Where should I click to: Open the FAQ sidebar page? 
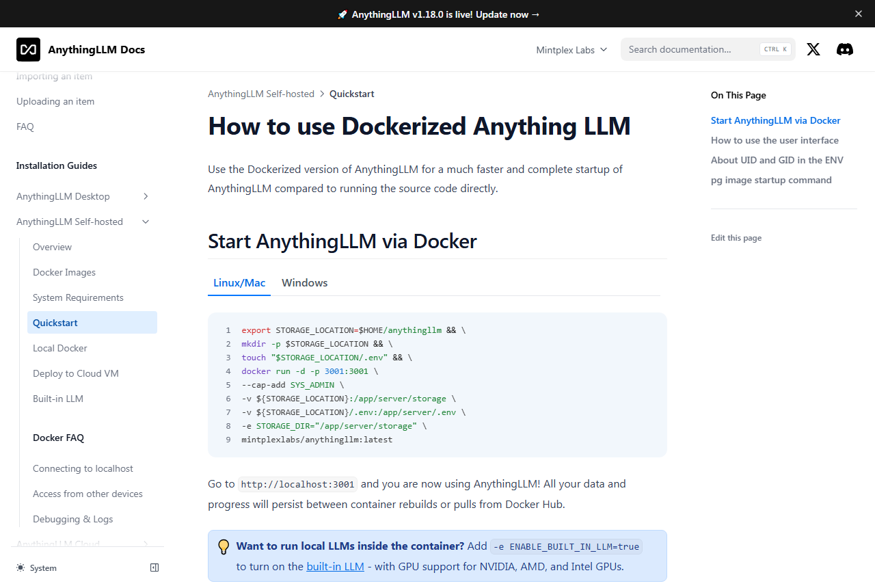click(83, 126)
